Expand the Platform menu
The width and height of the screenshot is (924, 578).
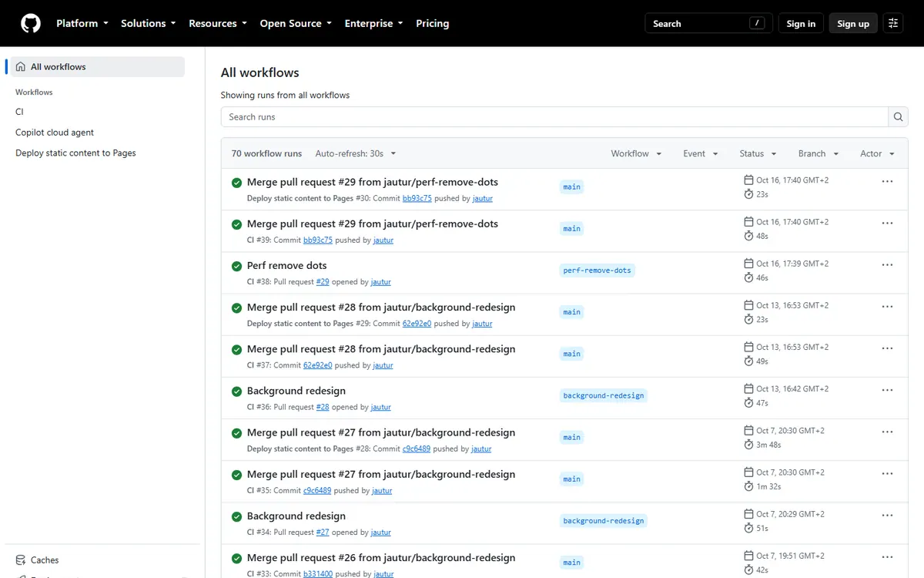[x=82, y=23]
